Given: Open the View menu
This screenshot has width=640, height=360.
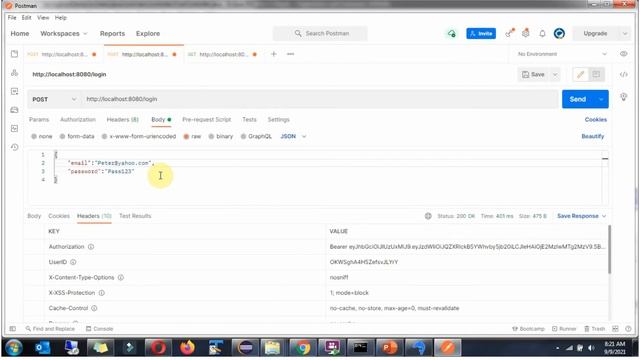Looking at the screenshot, I should tap(43, 18).
